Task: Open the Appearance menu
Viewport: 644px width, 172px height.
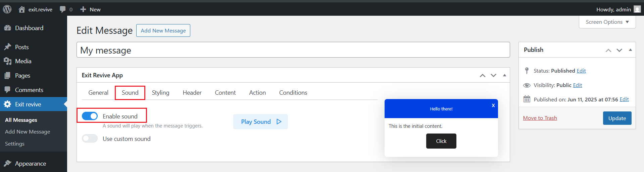Action: (30, 164)
